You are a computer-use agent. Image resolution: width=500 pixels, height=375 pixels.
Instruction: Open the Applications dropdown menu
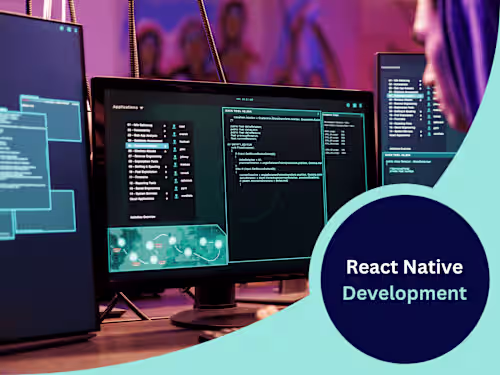tap(128, 107)
